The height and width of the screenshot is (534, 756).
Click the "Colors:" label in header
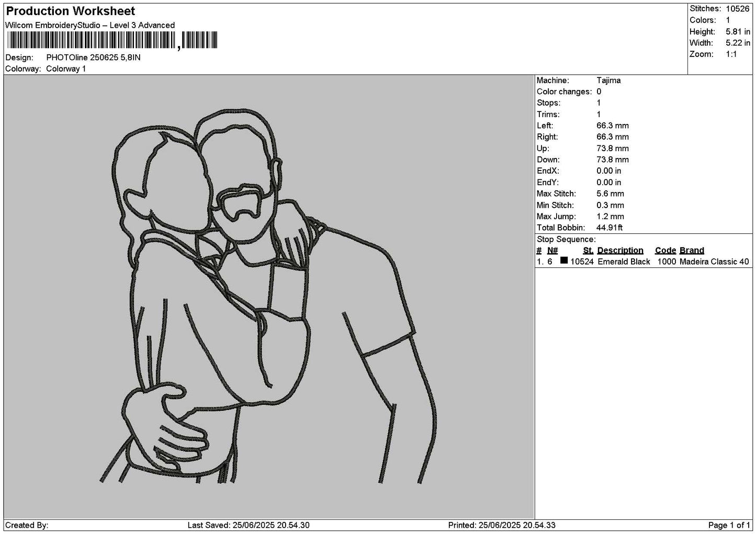(703, 20)
